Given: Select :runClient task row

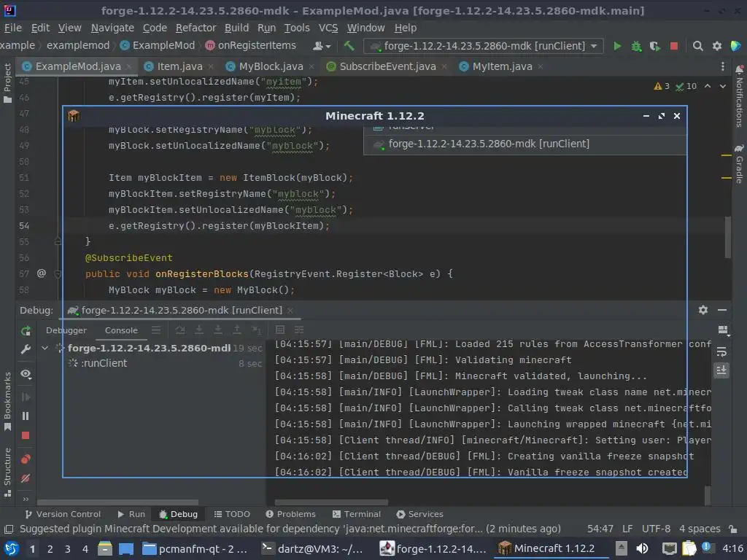Looking at the screenshot, I should [164, 363].
